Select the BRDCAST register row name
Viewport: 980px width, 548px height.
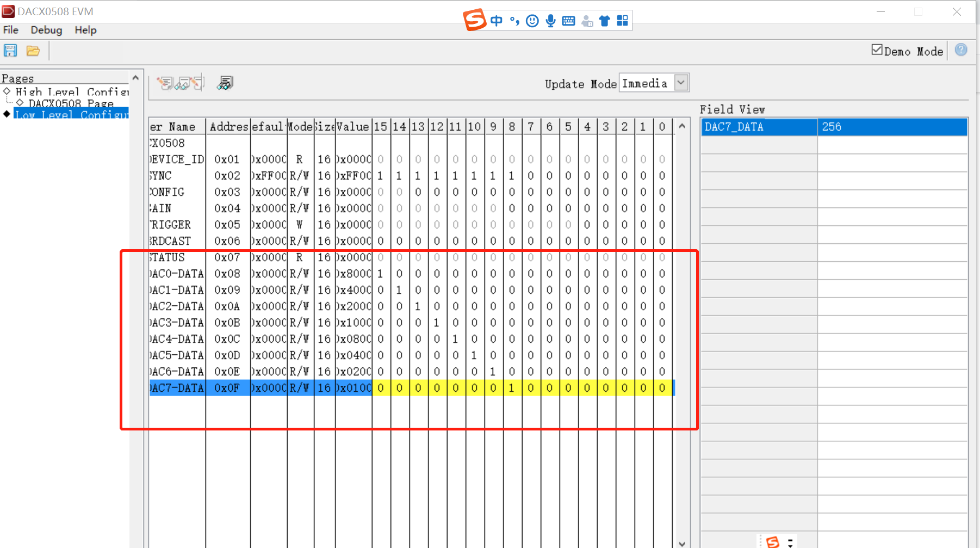177,241
